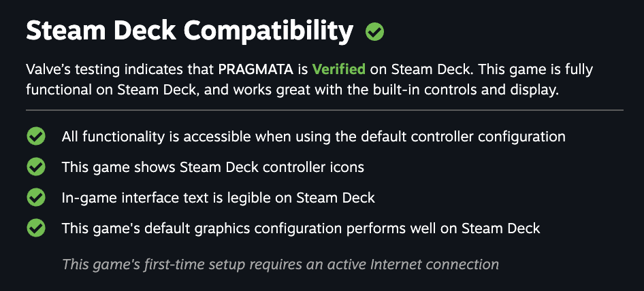Click the green "Verified" word in description
644x291 pixels.
tap(338, 69)
